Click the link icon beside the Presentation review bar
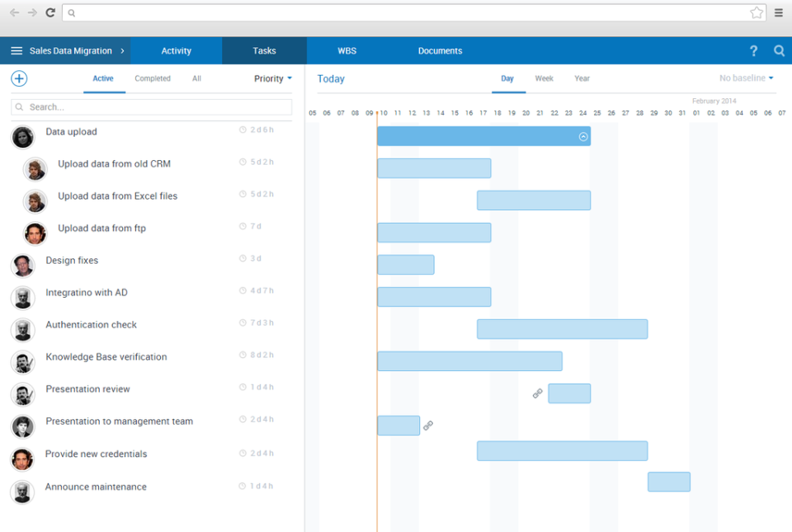Viewport: 792px width, 532px height. [537, 393]
